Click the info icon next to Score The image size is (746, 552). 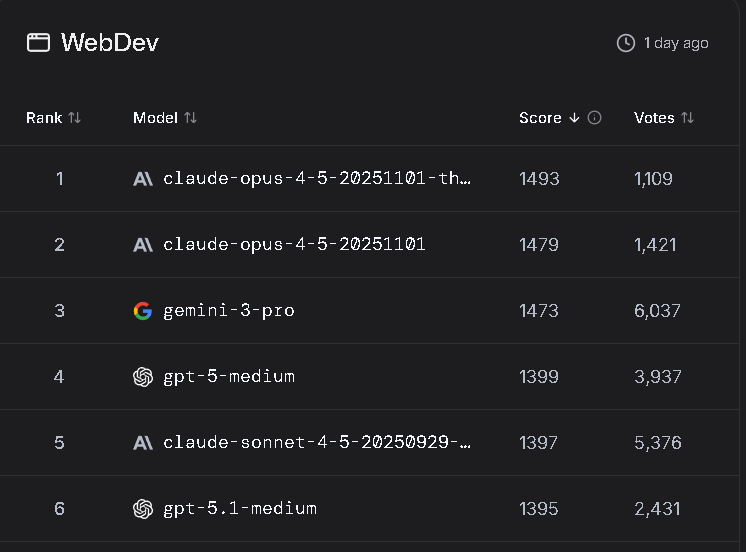[595, 118]
